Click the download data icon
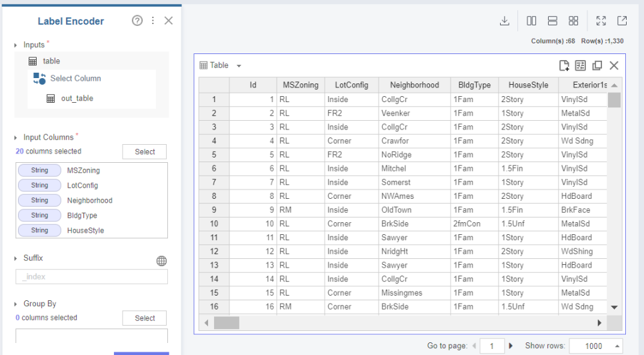This screenshot has height=355, width=644. (505, 21)
